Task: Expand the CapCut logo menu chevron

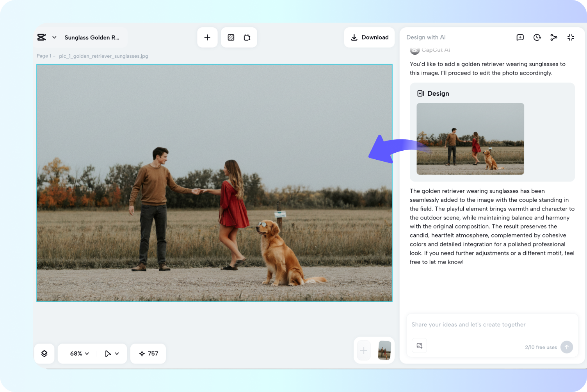Action: tap(54, 37)
